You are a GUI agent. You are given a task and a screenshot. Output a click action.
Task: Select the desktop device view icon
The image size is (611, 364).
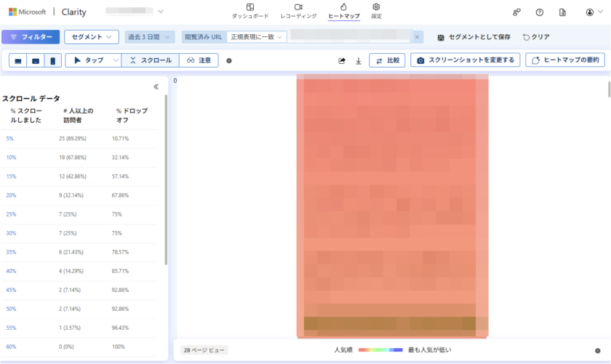click(18, 61)
